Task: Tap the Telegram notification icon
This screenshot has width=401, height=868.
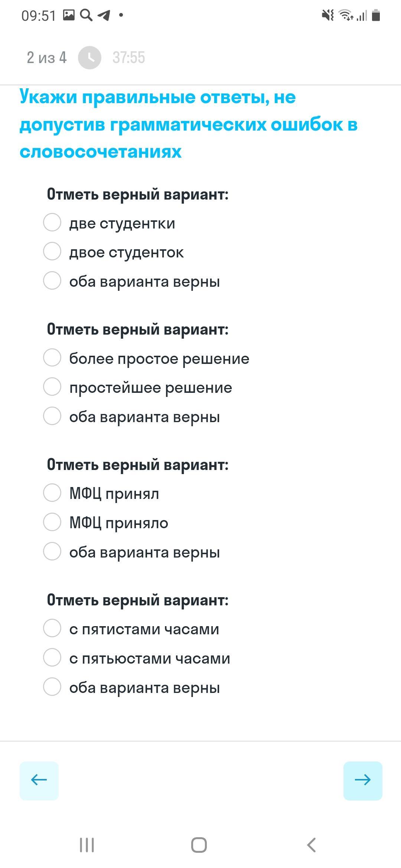Action: click(x=104, y=15)
